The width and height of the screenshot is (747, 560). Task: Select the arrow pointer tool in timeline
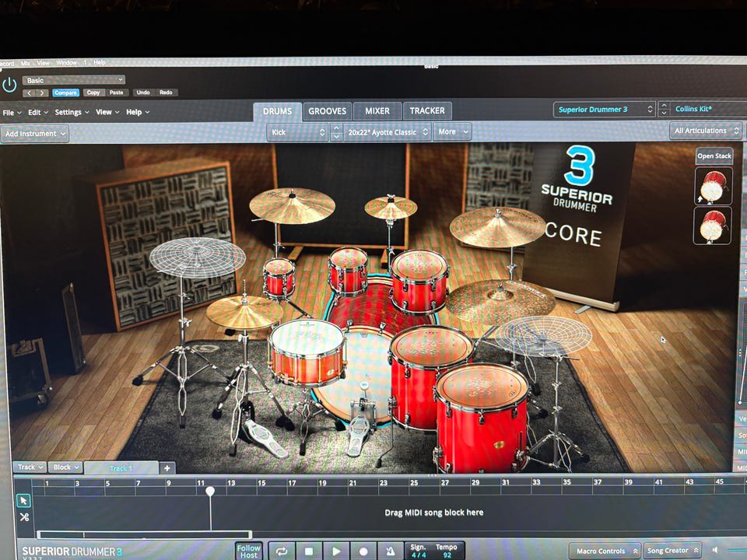tap(23, 500)
